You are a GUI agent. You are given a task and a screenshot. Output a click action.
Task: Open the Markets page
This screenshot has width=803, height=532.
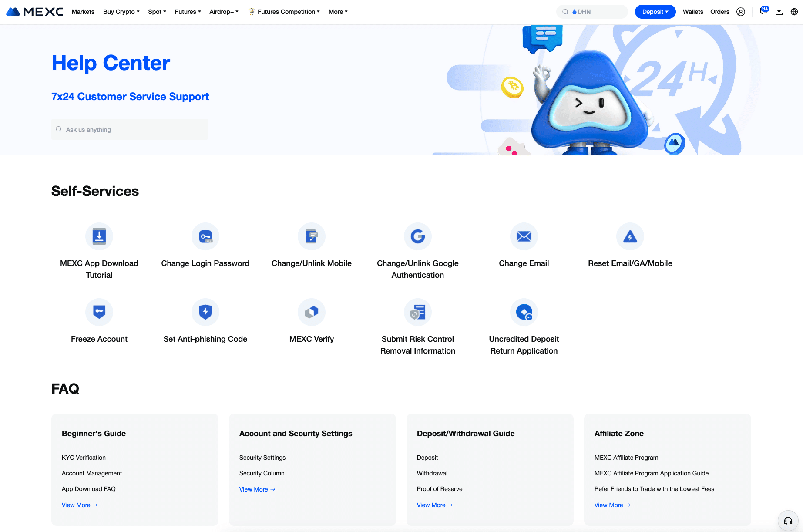(x=83, y=12)
